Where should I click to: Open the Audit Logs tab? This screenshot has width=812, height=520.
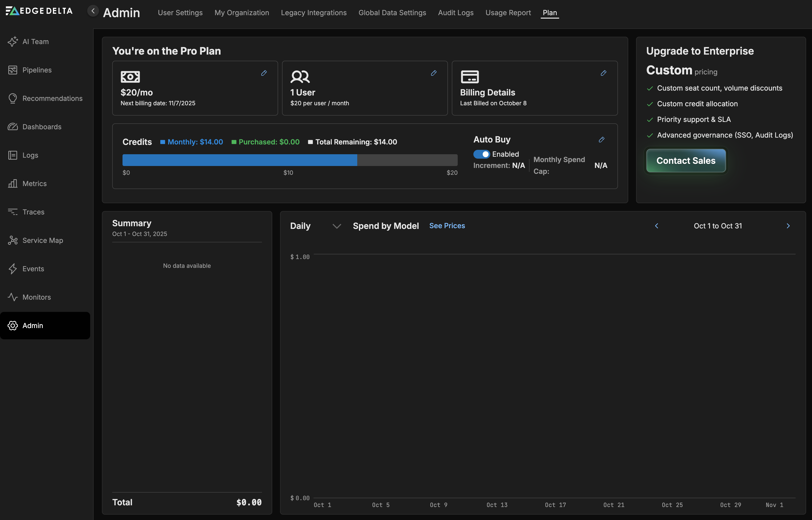pyautogui.click(x=455, y=12)
